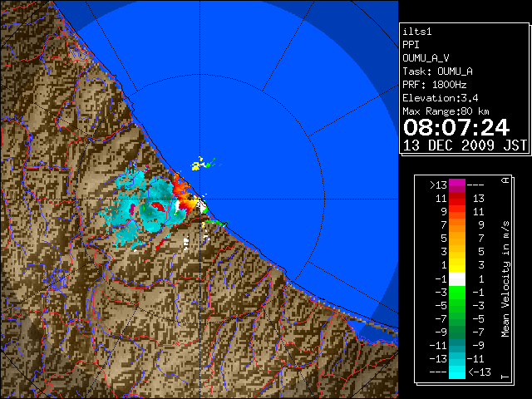This screenshot has width=532, height=399.
Task: Click the "Mean Velocity in m/s" legend title
Action: pyautogui.click(x=505, y=279)
